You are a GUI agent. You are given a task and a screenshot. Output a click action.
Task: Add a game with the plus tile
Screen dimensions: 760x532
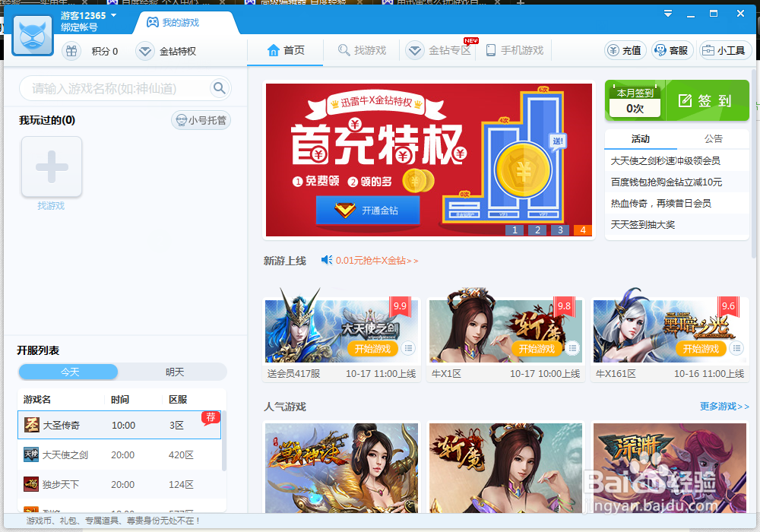click(x=52, y=166)
